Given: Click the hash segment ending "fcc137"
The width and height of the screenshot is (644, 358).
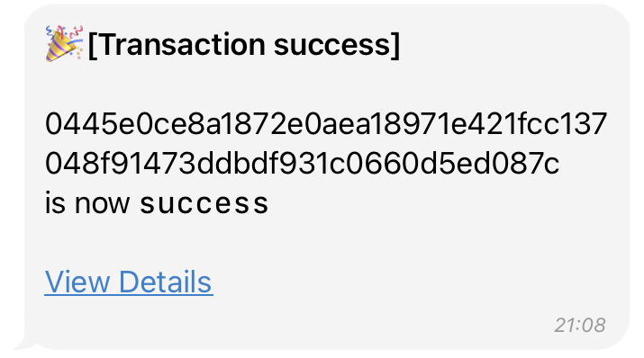Looking at the screenshot, I should coord(557,124).
